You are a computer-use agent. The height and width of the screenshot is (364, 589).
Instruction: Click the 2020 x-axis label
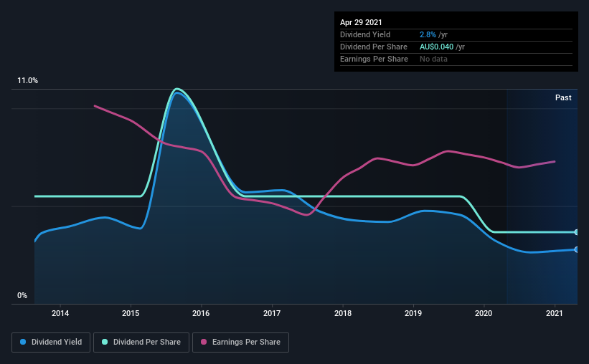pos(484,313)
